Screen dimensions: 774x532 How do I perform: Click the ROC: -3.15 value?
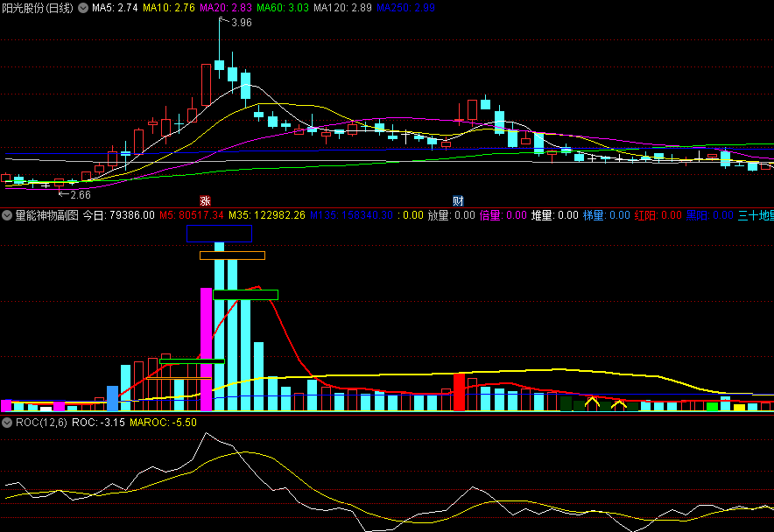tap(98, 423)
